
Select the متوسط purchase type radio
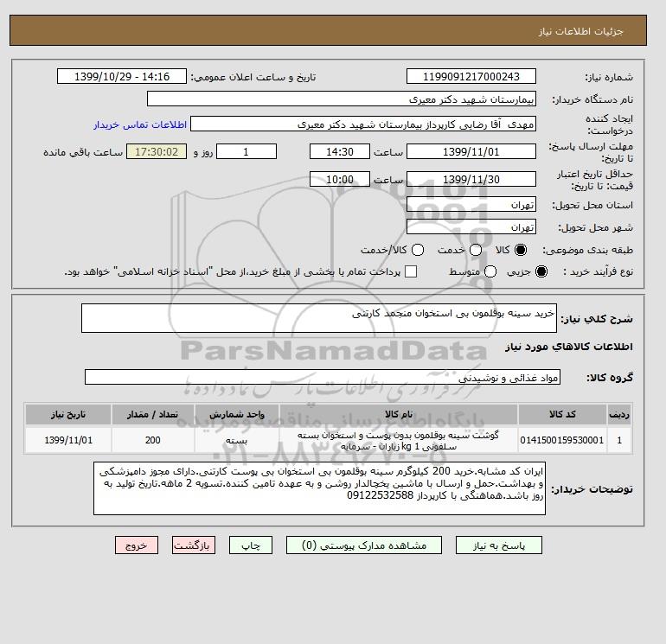click(490, 271)
